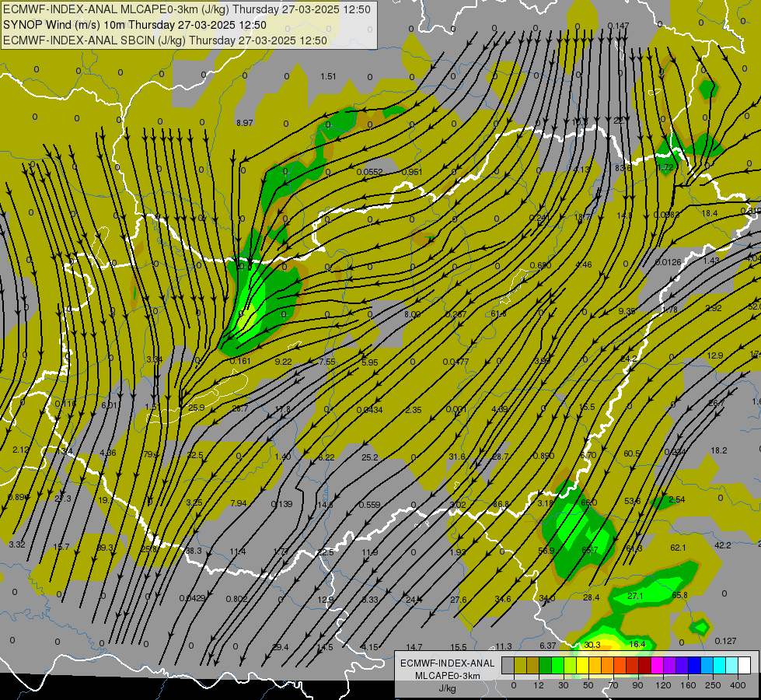
Task: Select the map value '25.9'
Action: coord(197,408)
